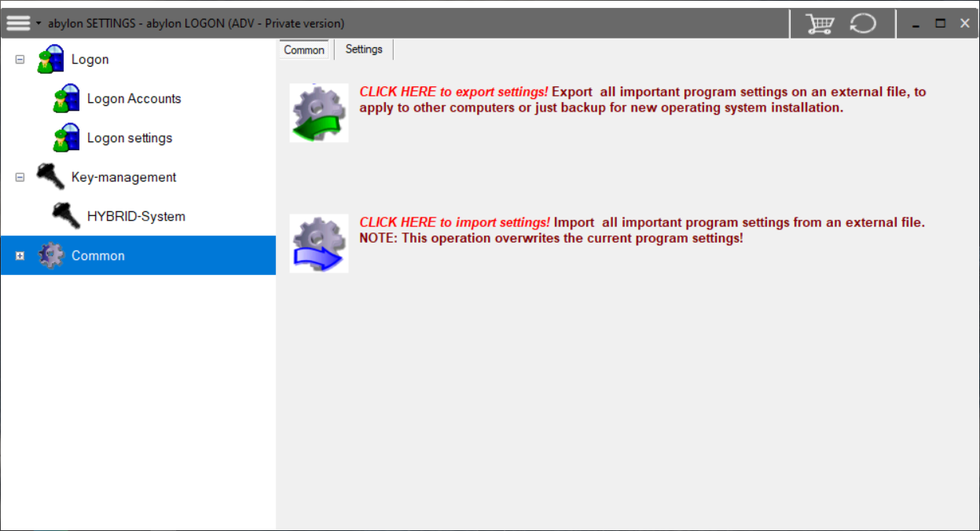980x531 pixels.
Task: Open dropdown arrow beside the hamburger menu
Action: pos(39,24)
